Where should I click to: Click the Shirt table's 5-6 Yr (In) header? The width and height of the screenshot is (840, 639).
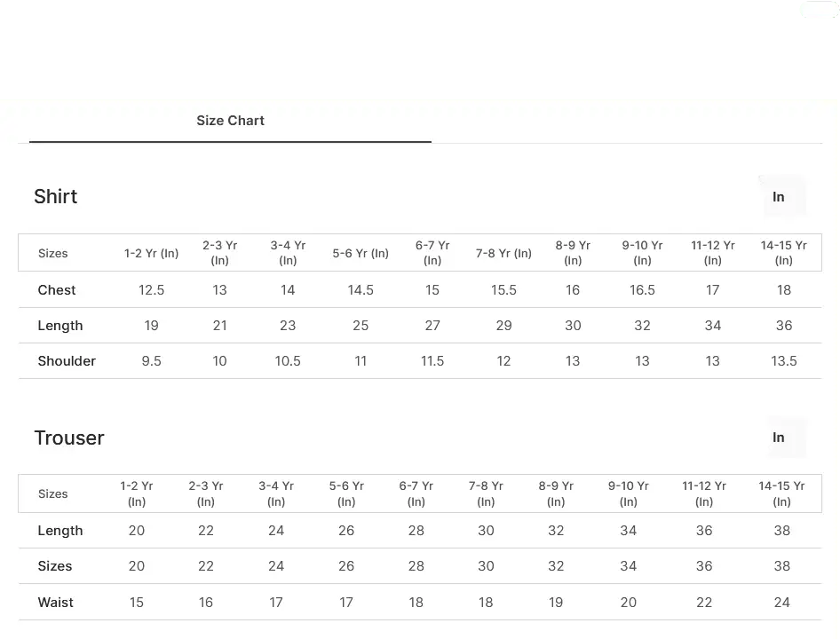[361, 253]
